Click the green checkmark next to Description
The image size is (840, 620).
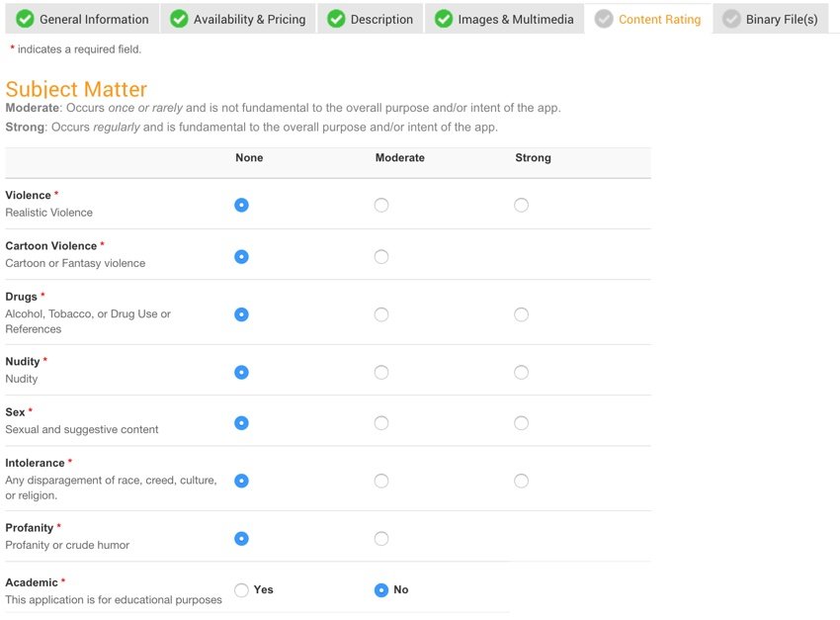click(336, 19)
